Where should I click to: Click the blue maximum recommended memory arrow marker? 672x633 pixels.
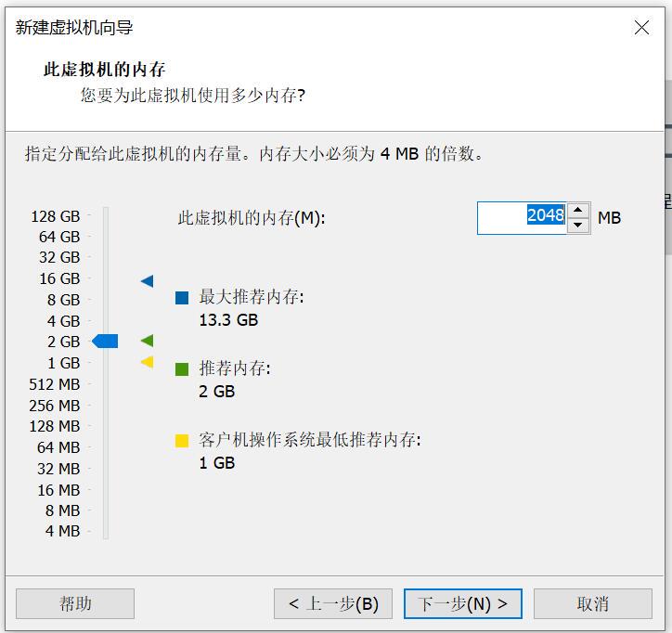[x=147, y=281]
